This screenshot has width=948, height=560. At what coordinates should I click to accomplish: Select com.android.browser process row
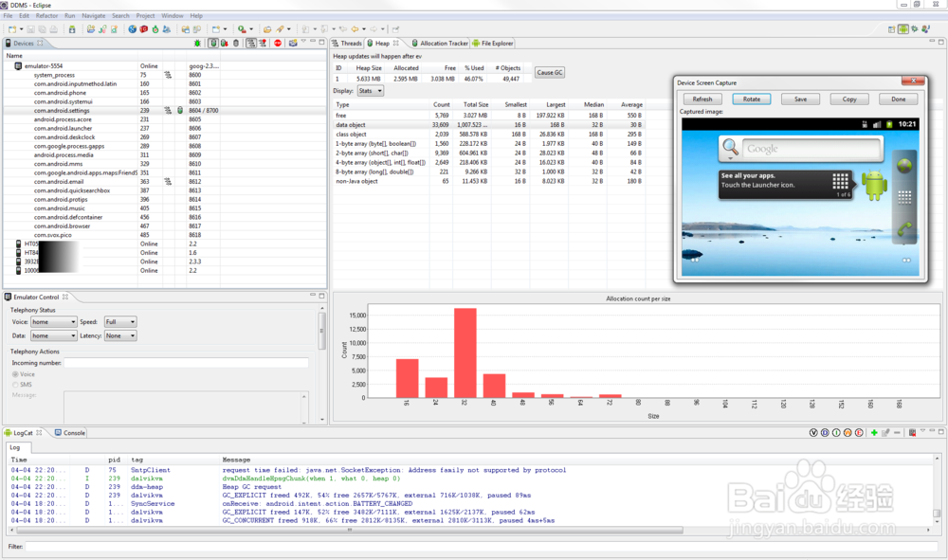(x=164, y=226)
